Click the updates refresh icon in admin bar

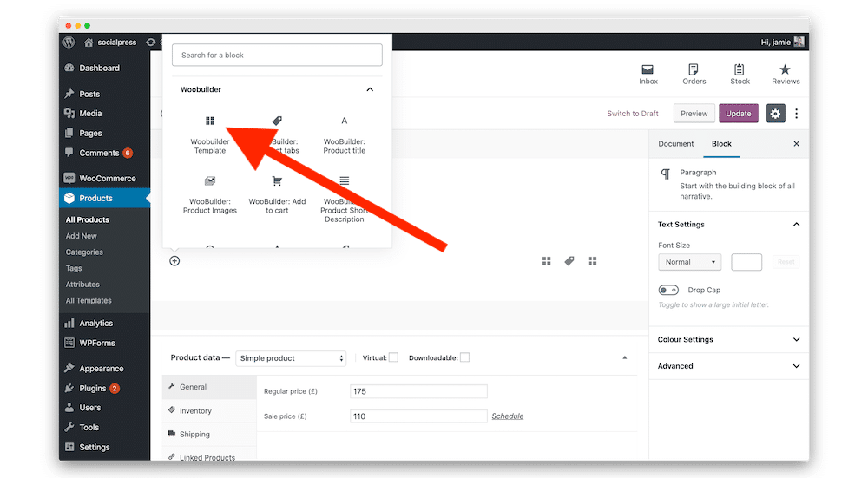[150, 42]
